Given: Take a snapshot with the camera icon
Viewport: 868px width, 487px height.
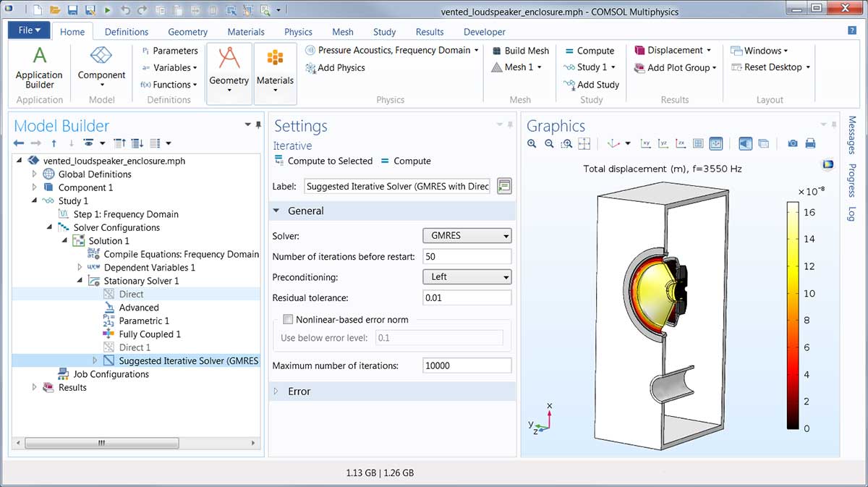Looking at the screenshot, I should (x=793, y=144).
